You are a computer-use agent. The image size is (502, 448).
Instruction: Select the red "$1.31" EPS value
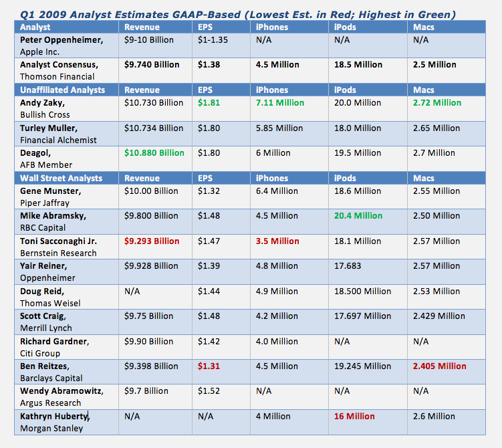point(209,366)
